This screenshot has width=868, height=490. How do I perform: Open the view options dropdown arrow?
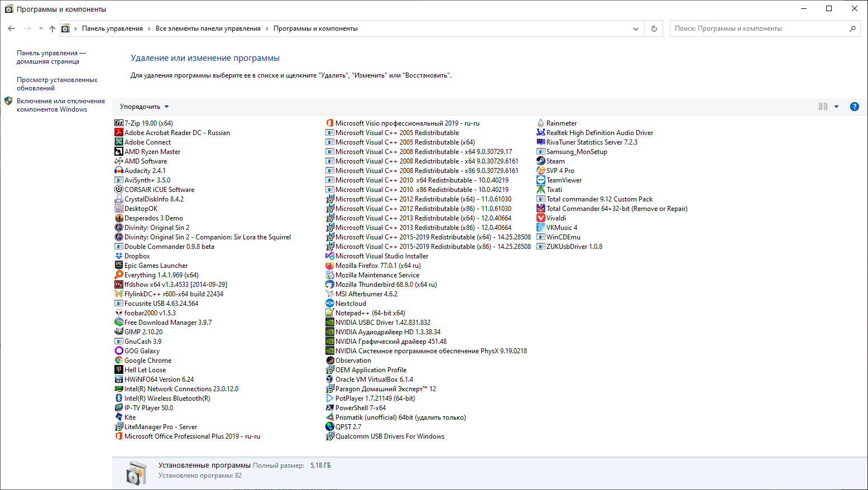pos(836,107)
